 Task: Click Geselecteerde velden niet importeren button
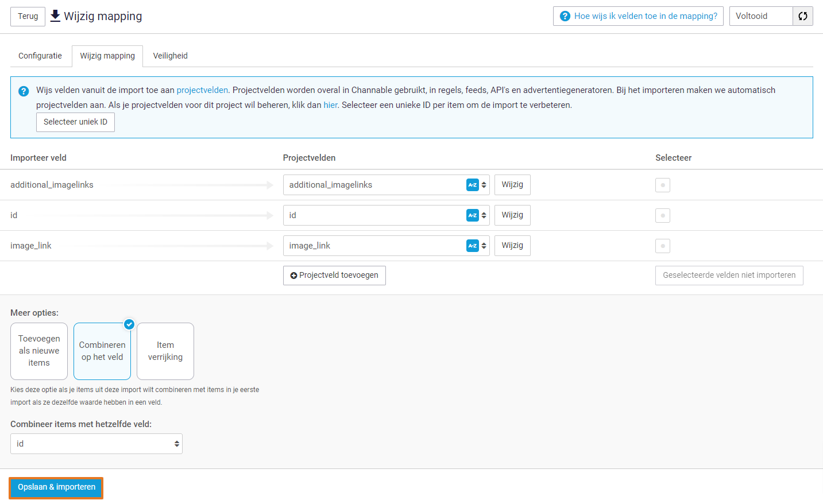coord(729,276)
